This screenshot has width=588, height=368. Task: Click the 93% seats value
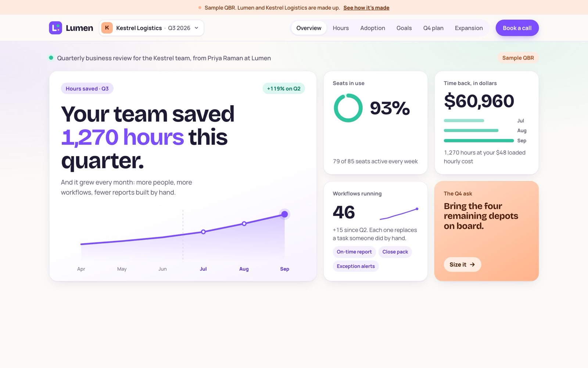[390, 108]
